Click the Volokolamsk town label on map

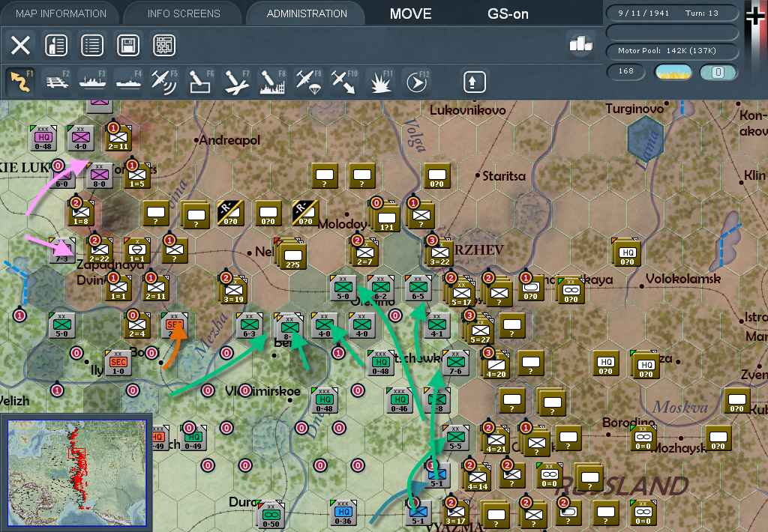(683, 279)
